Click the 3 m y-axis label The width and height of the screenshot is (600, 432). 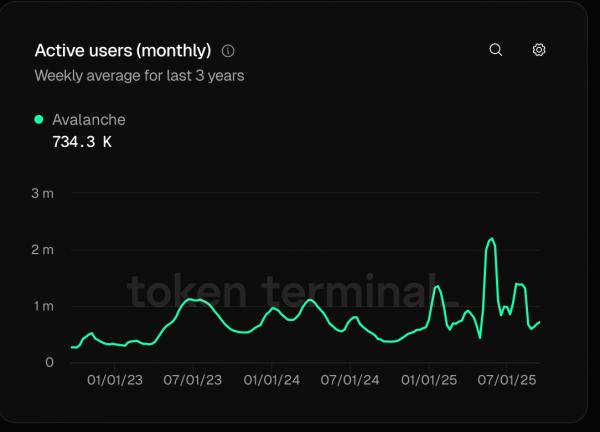(42, 193)
